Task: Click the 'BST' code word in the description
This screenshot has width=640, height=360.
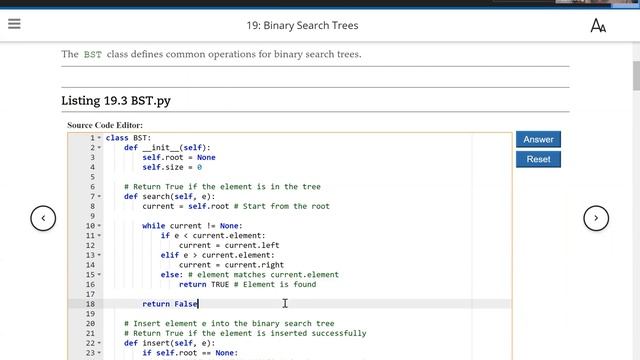Action: tap(93, 54)
